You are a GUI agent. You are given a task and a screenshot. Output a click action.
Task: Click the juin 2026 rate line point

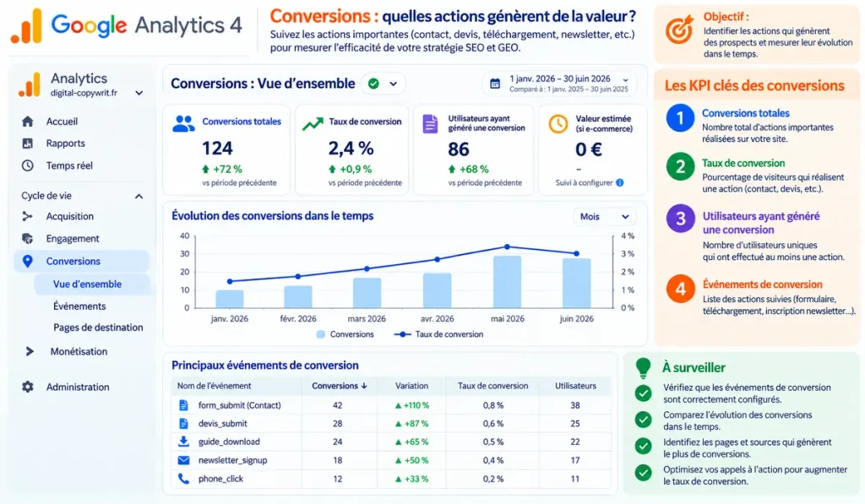tap(576, 253)
